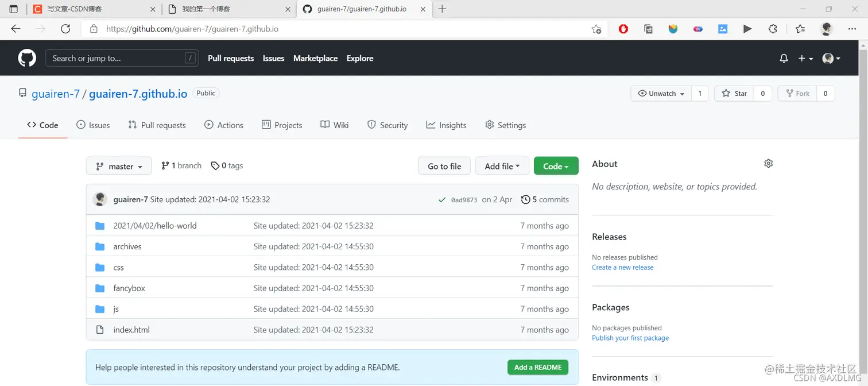Click the guairen-7 commit author avatar
Image resolution: width=868 pixels, height=386 pixels.
tap(100, 199)
